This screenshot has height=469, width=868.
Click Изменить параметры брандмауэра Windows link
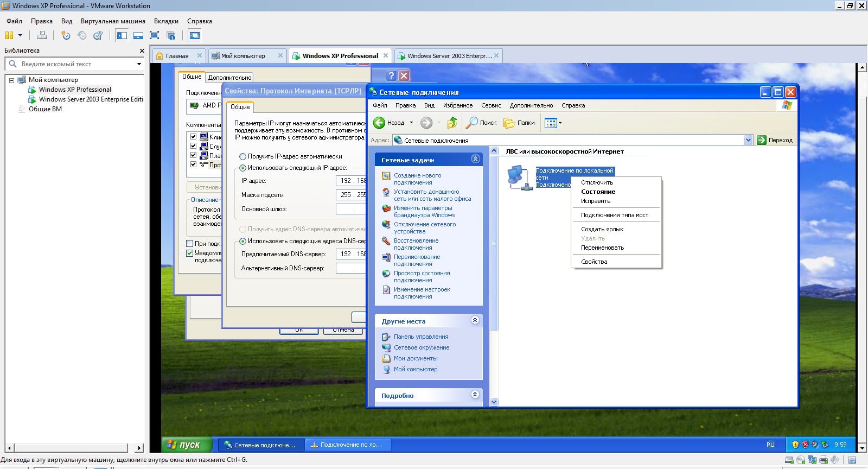(x=424, y=212)
